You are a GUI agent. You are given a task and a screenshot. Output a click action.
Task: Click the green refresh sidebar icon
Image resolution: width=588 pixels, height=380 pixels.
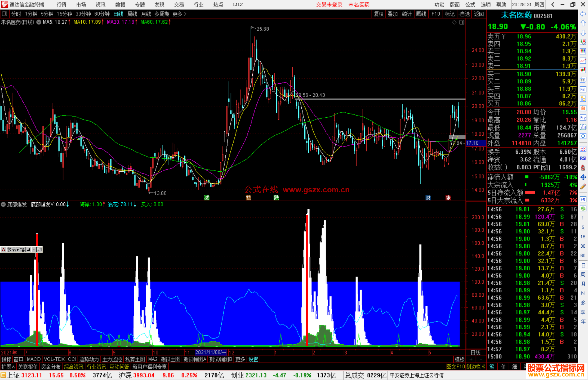click(583, 209)
